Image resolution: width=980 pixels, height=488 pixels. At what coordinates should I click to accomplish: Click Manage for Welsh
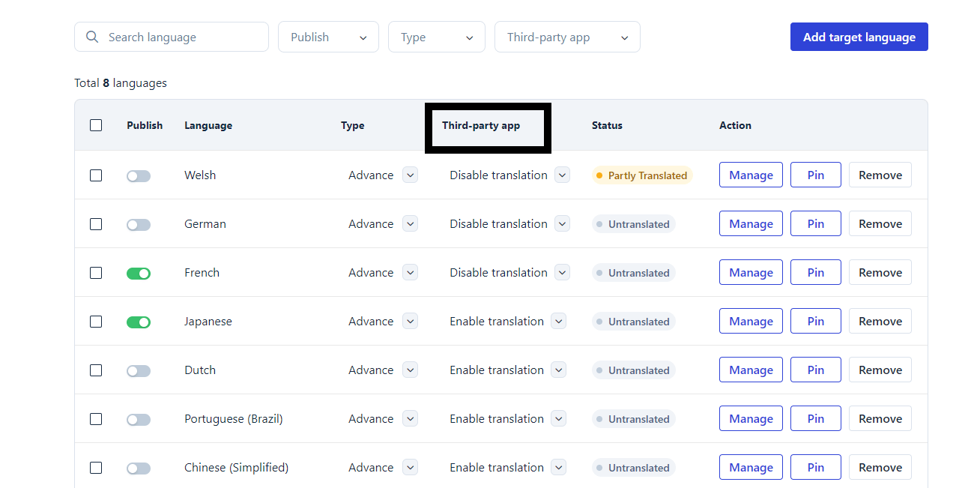coord(751,175)
